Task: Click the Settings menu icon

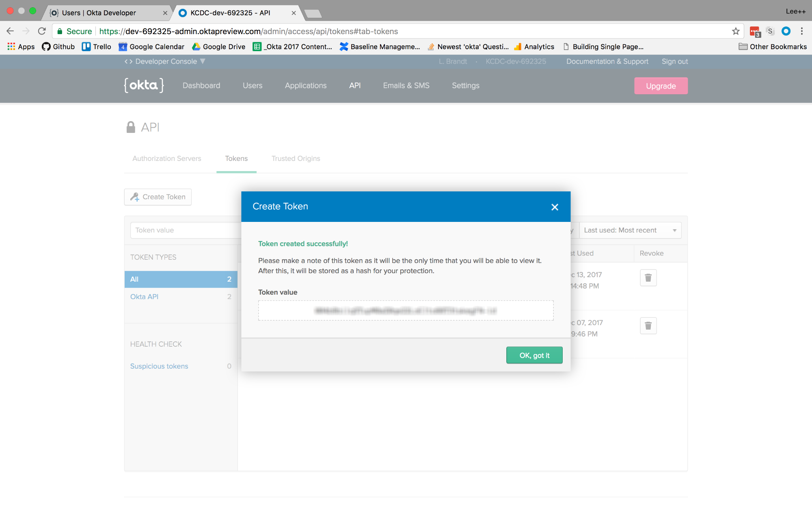Action: pos(466,85)
